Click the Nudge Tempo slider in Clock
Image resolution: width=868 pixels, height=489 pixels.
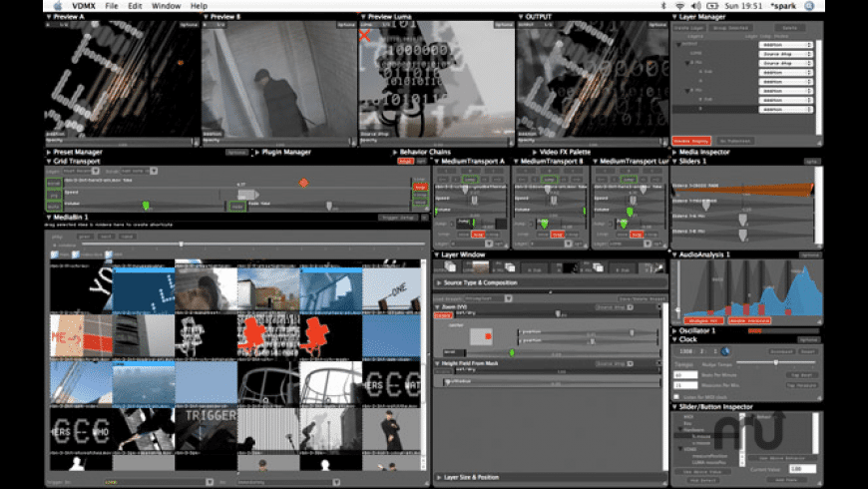[775, 362]
